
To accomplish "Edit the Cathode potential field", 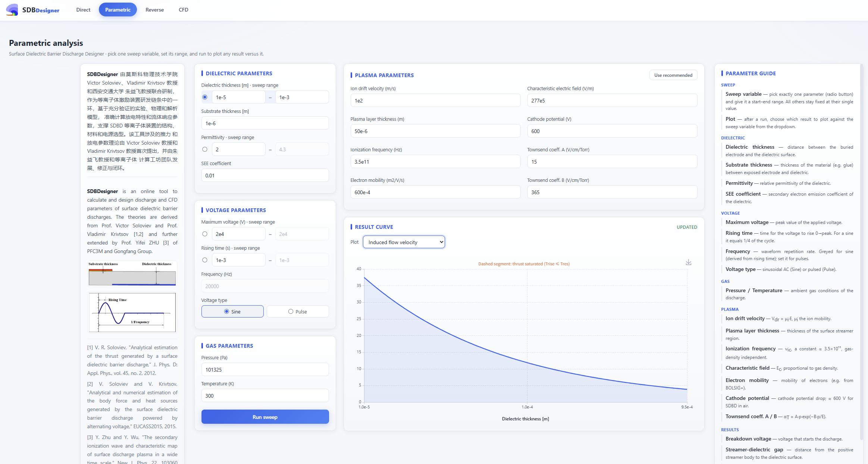I will point(612,131).
